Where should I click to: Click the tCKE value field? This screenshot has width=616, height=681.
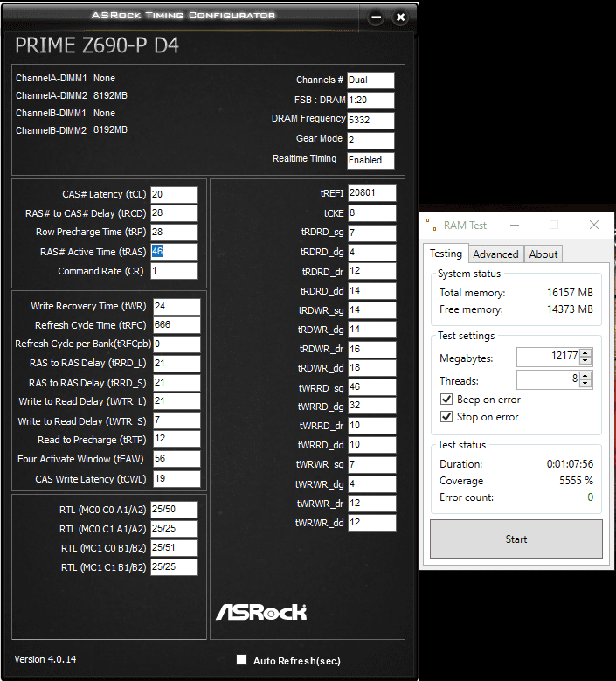tap(372, 213)
